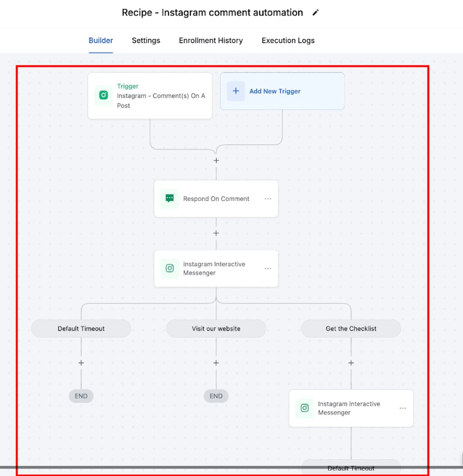
Task: Switch to the Settings tab
Action: click(146, 40)
